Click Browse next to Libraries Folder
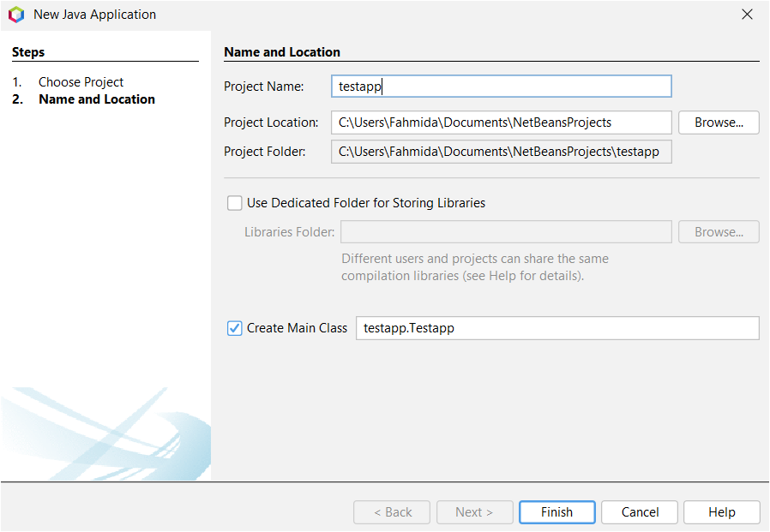The image size is (770, 532). [x=719, y=231]
